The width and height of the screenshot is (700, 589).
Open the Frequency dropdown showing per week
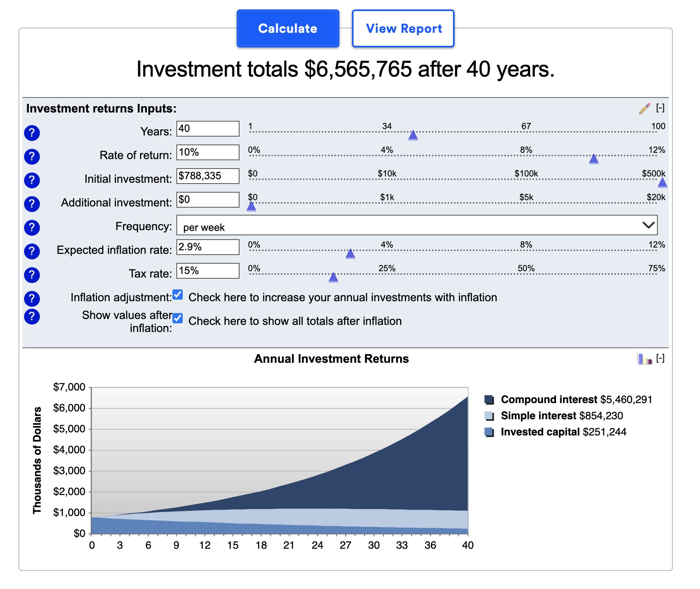pyautogui.click(x=417, y=225)
